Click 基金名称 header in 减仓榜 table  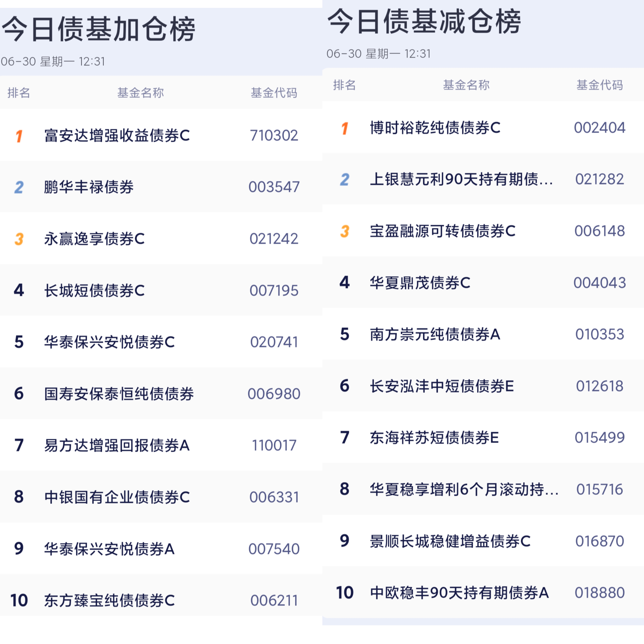click(x=466, y=85)
